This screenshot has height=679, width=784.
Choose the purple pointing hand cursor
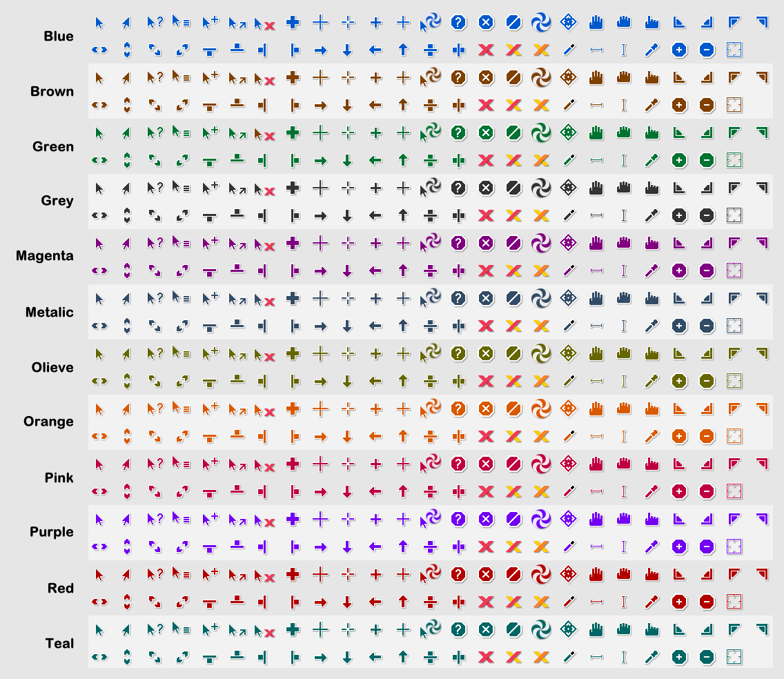click(x=651, y=520)
